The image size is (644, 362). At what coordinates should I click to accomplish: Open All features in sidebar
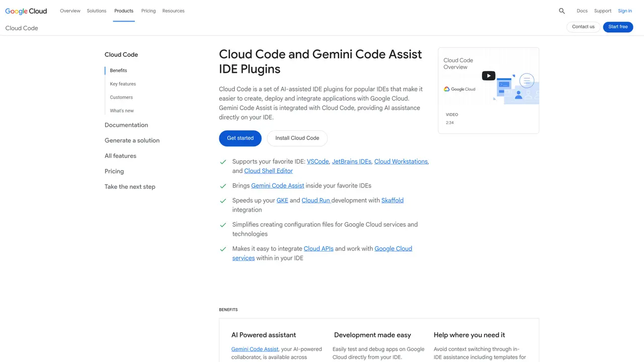(120, 156)
